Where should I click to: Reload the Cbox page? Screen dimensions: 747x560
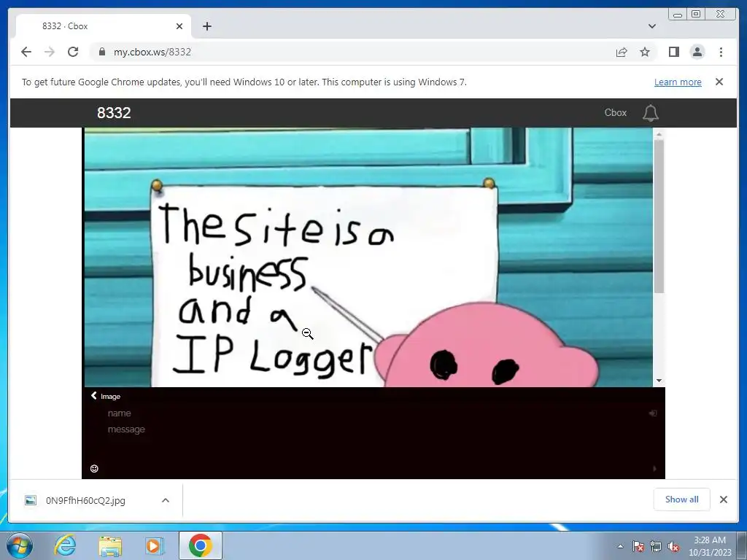[x=73, y=52]
